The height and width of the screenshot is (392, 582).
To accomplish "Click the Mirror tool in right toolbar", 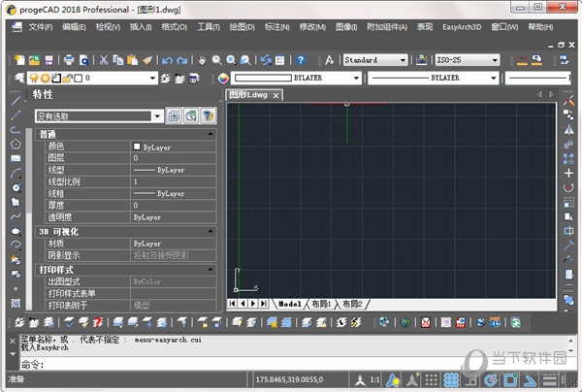I will [568, 130].
